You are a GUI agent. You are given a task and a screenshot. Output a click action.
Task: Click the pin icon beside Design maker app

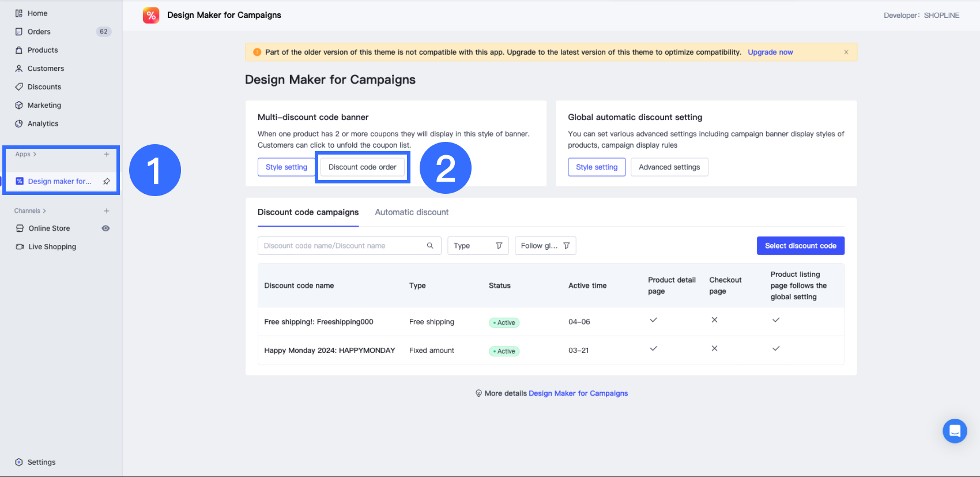click(x=107, y=181)
